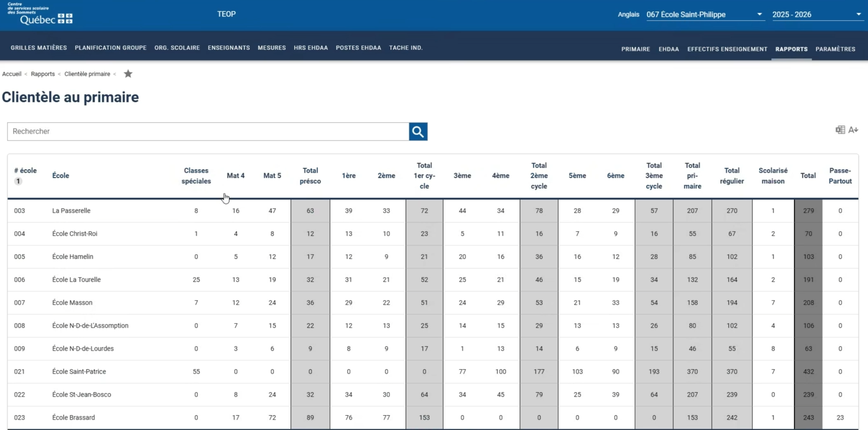The width and height of the screenshot is (868, 430).
Task: Sort by the 5ème column header
Action: pos(577,176)
